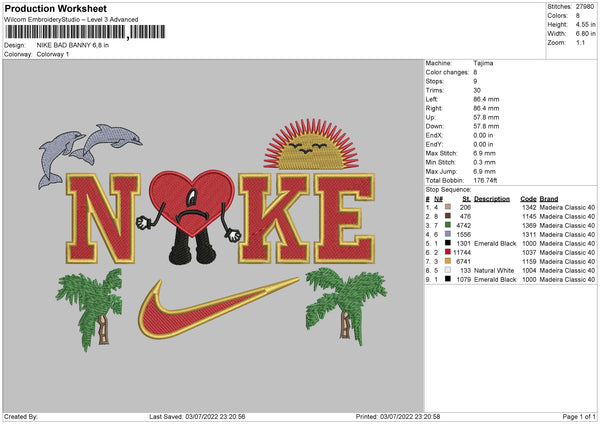Click the Stitches value 27980
Image resolution: width=600 pixels, height=424 pixels.
(585, 7)
